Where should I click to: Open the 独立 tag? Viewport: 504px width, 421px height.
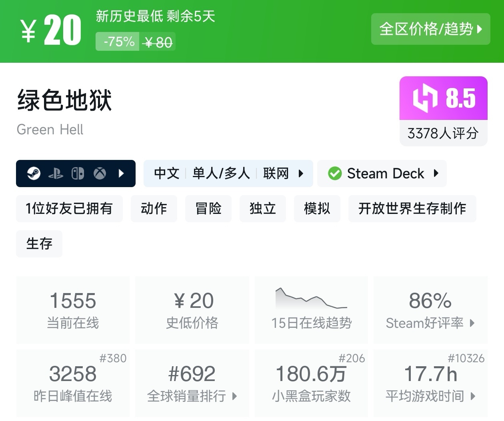point(263,209)
